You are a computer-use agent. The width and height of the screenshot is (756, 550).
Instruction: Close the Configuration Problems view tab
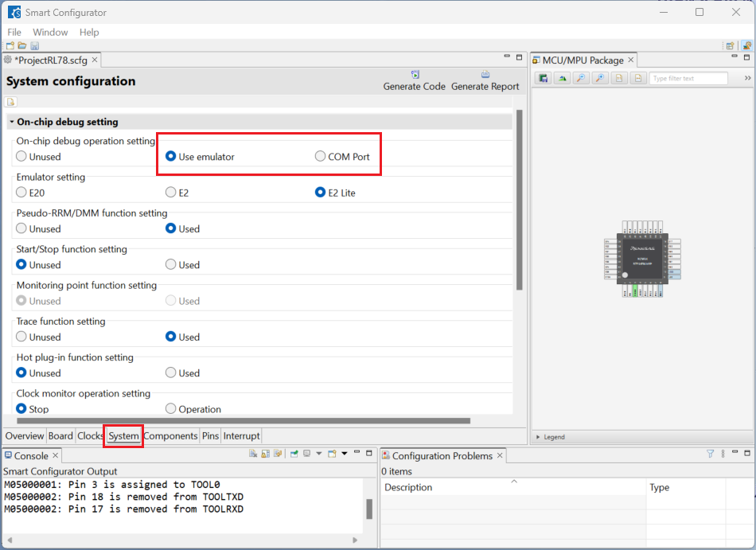[x=500, y=455]
